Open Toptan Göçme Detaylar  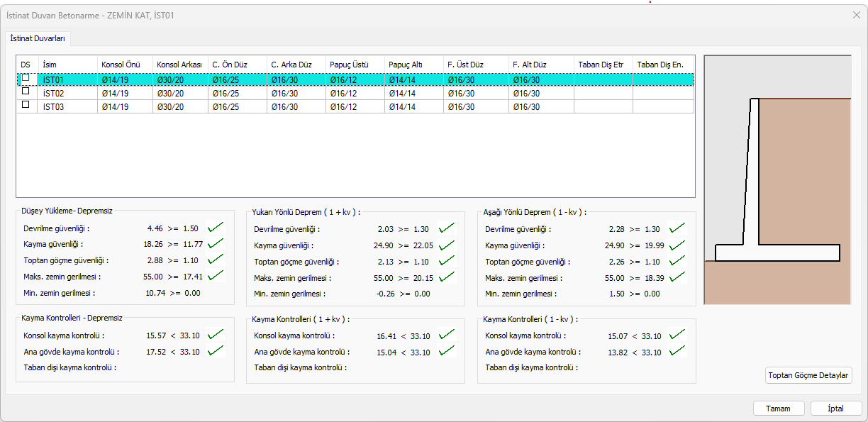pyautogui.click(x=808, y=375)
